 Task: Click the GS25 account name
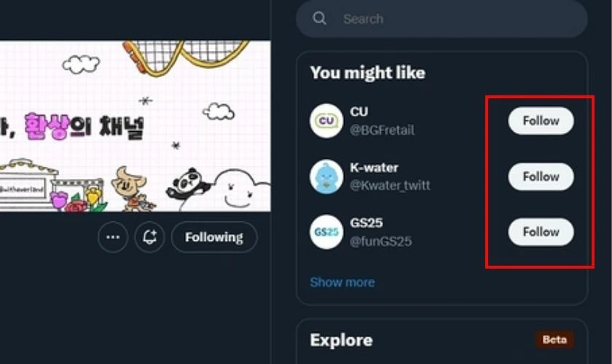[x=366, y=223]
